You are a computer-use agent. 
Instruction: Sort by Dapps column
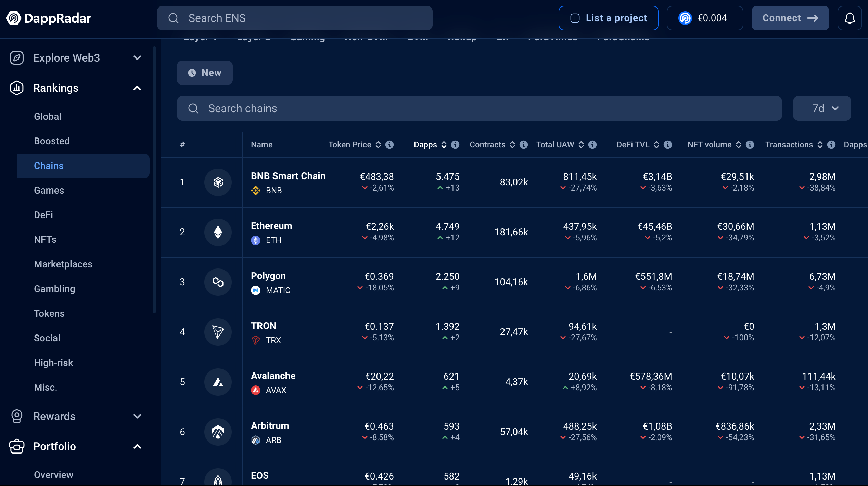tap(444, 145)
